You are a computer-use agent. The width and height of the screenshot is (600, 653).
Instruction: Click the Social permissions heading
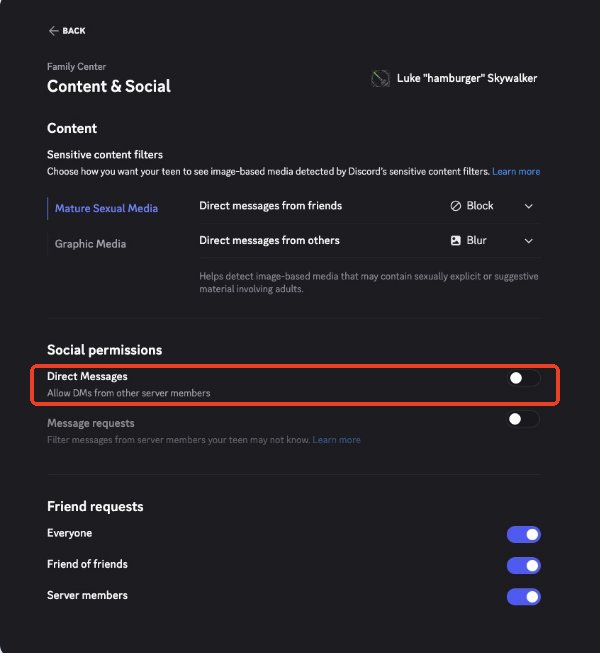coord(104,350)
